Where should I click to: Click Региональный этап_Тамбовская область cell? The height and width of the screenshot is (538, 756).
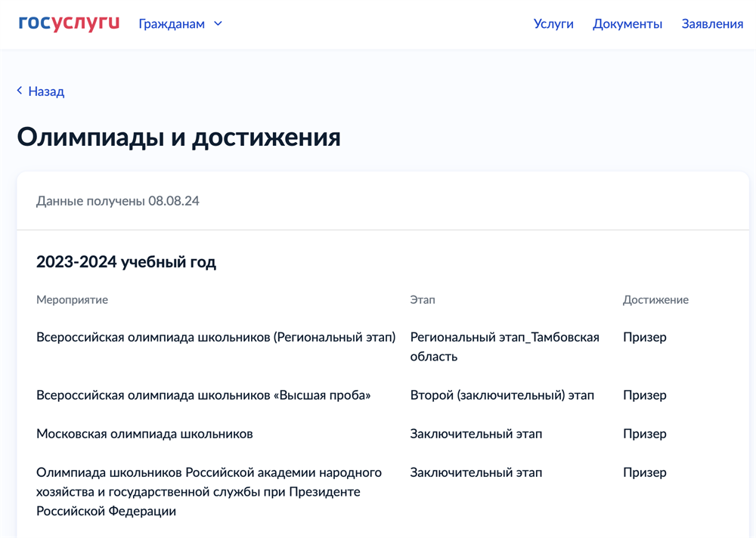[505, 347]
